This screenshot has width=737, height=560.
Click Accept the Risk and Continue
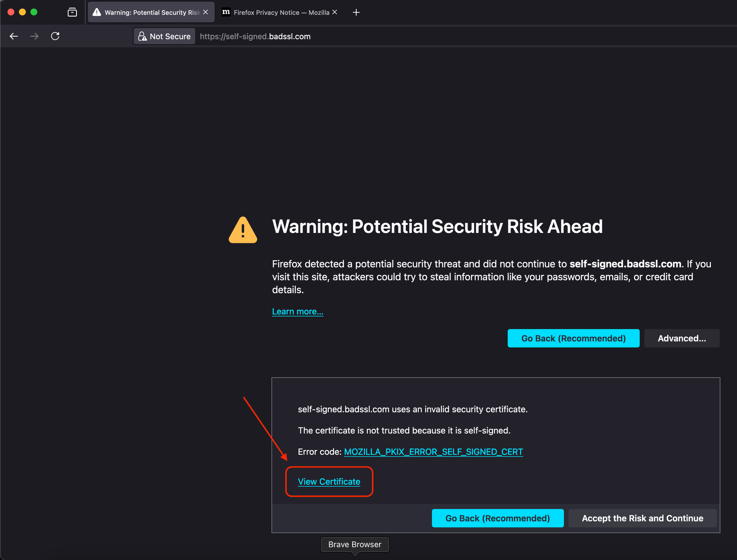642,518
